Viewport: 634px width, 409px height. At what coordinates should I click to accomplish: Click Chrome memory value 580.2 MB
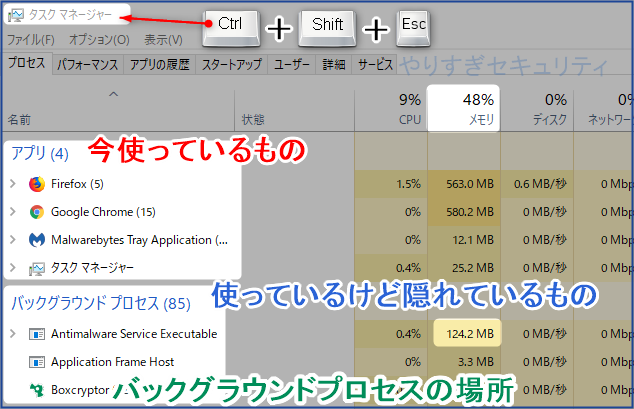470,212
